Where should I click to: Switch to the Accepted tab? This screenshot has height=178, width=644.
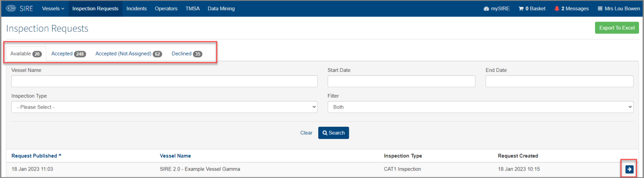click(x=69, y=54)
